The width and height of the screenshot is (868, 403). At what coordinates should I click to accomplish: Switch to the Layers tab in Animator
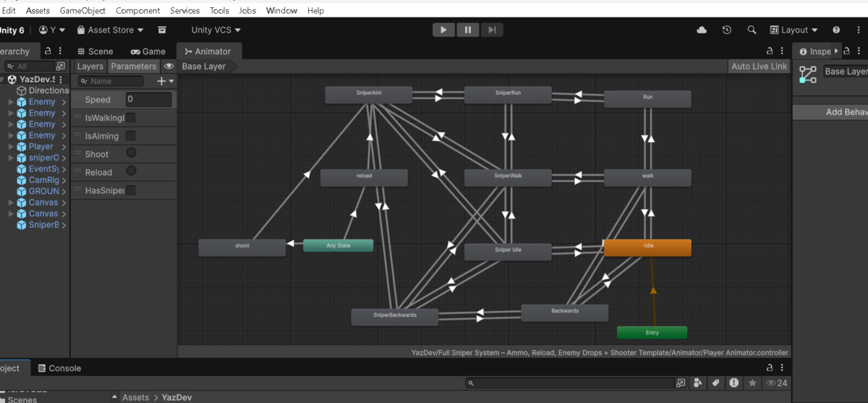(x=90, y=66)
